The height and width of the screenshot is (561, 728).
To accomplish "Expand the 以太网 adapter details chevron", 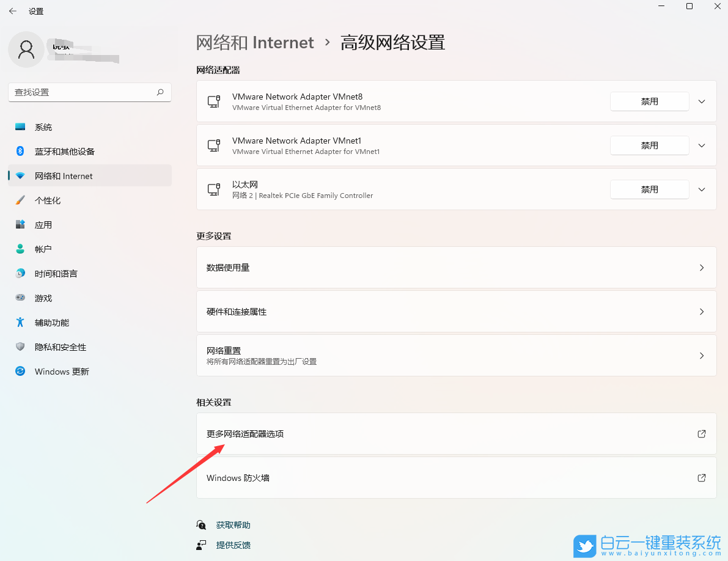I will tap(701, 189).
